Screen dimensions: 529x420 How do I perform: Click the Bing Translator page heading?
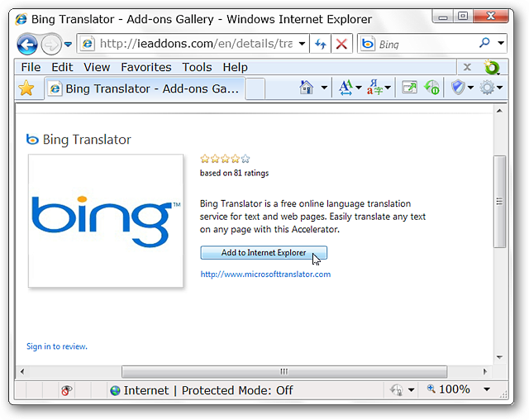pyautogui.click(x=87, y=140)
